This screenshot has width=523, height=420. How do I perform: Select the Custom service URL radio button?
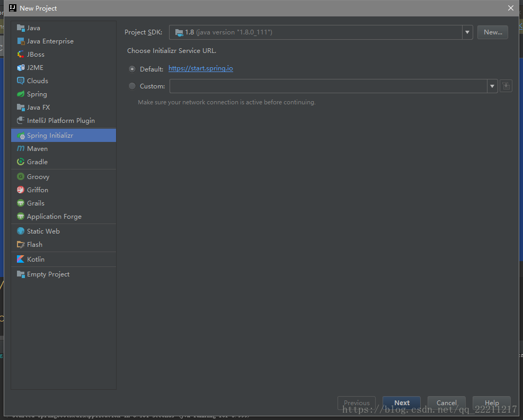132,86
